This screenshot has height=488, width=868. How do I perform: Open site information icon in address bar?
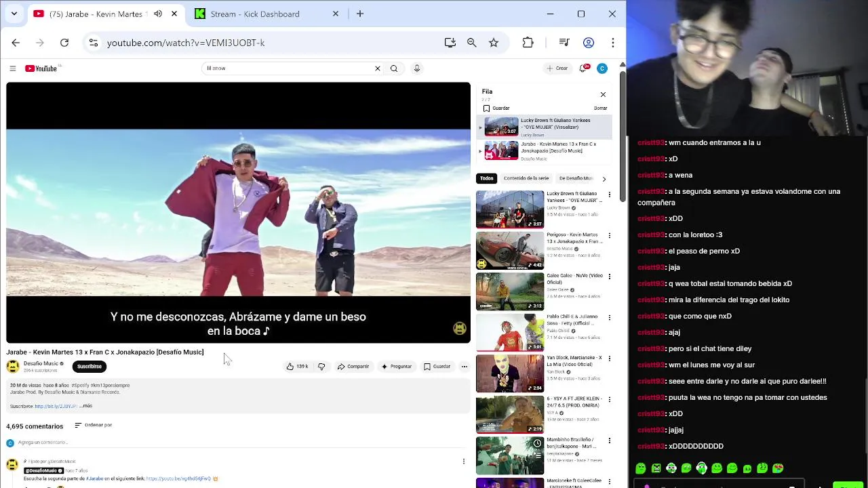(94, 43)
